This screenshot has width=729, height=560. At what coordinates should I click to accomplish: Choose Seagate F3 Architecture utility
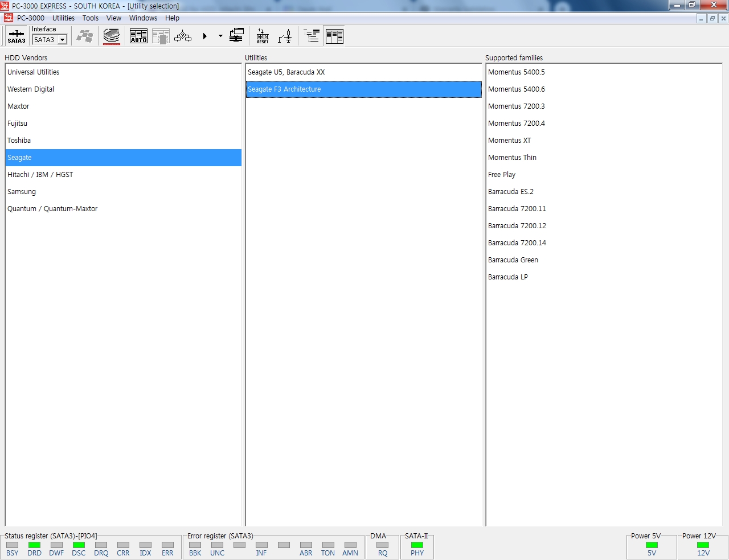click(x=364, y=89)
